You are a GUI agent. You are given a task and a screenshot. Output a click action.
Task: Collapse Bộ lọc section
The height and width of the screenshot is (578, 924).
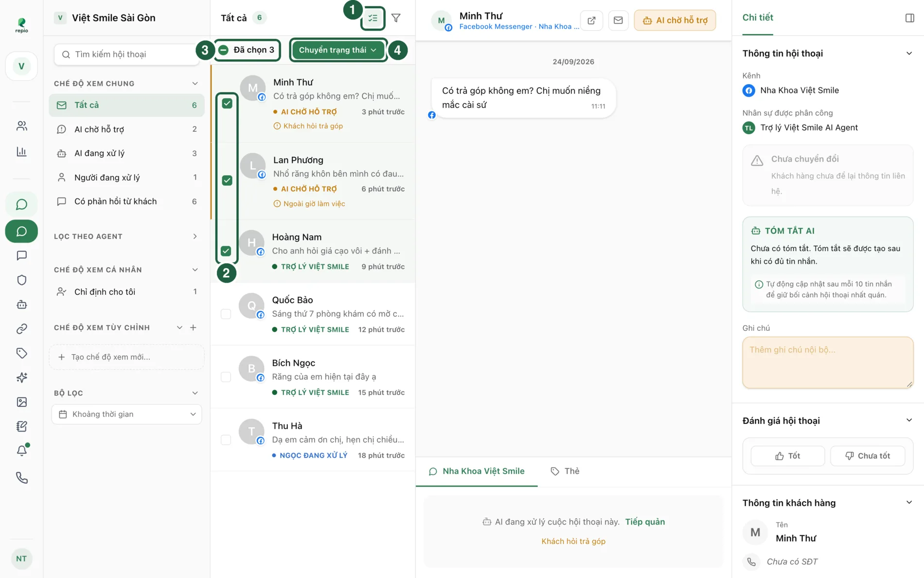[x=195, y=393]
